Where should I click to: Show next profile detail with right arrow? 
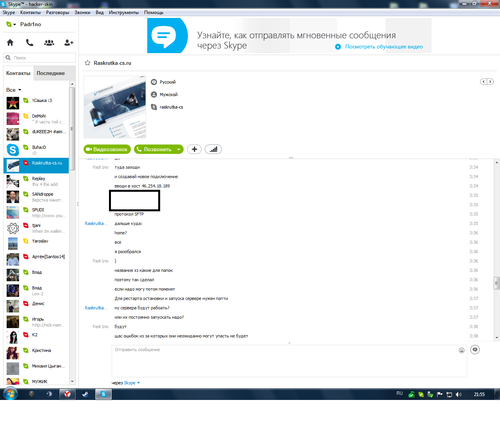coord(490,82)
